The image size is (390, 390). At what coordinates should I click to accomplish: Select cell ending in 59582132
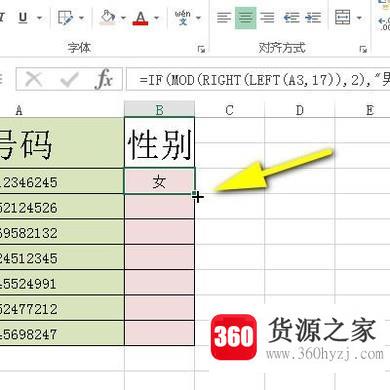coord(62,232)
